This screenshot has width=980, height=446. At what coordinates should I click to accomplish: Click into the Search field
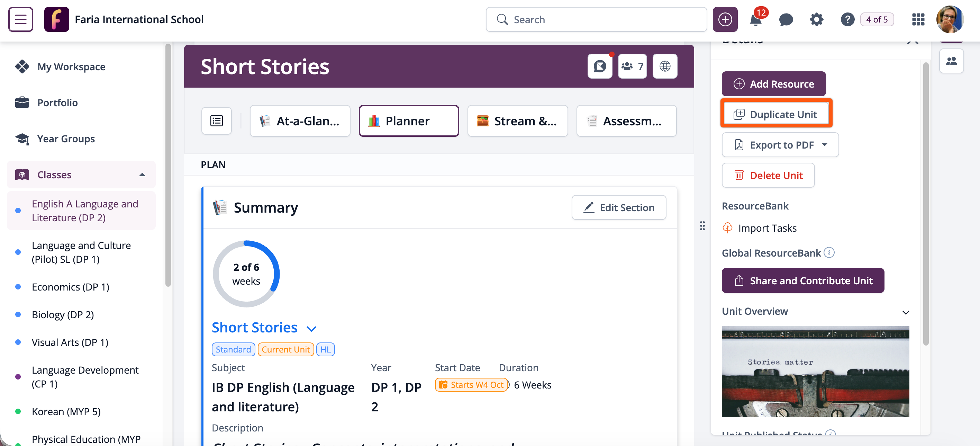pyautogui.click(x=596, y=19)
